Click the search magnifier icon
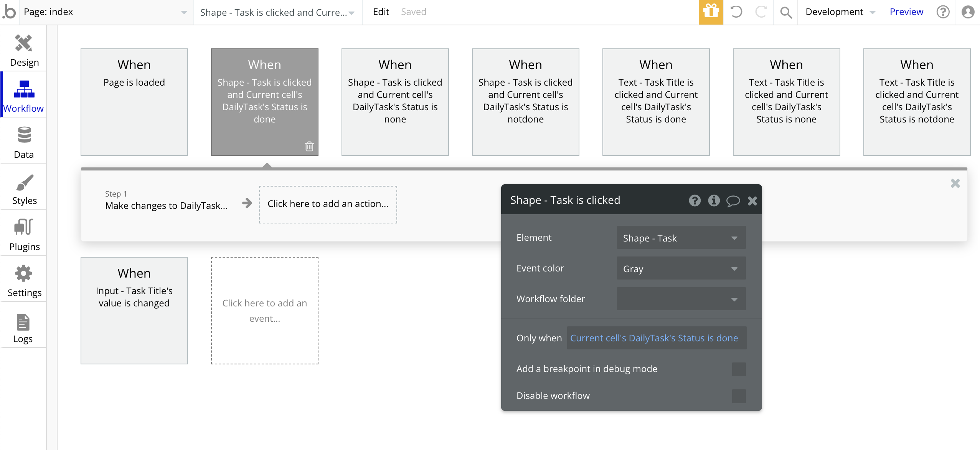Viewport: 980px width, 450px height. click(x=786, y=12)
